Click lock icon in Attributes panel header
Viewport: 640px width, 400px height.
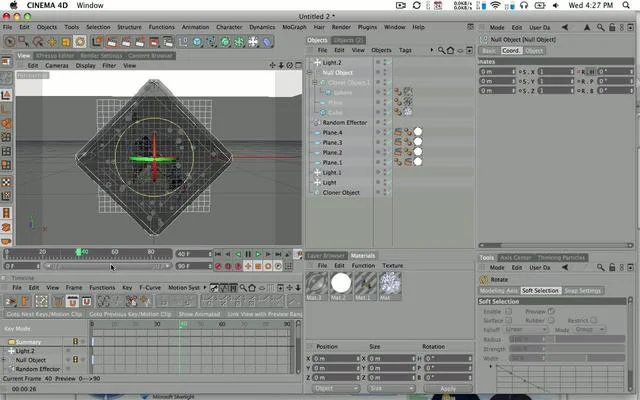coord(612,27)
